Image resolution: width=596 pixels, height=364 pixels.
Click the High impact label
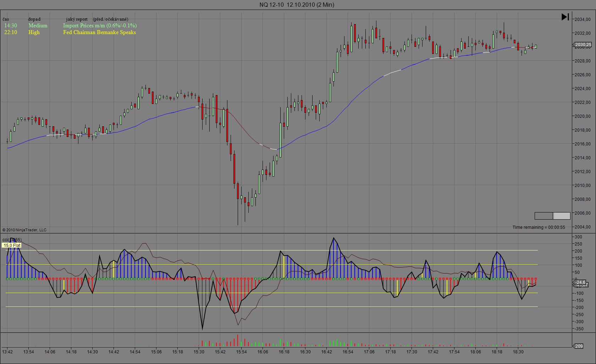pyautogui.click(x=34, y=32)
